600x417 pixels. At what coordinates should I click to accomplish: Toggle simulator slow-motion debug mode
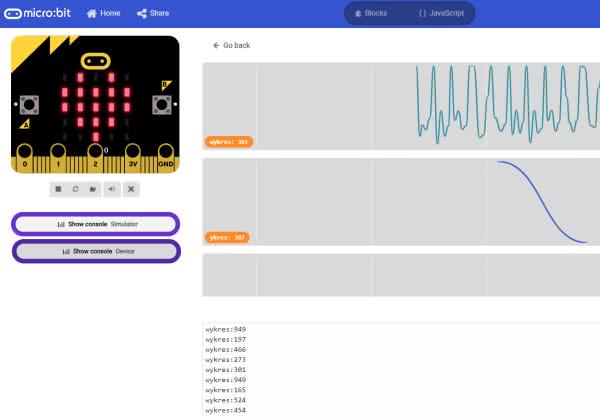(x=94, y=188)
